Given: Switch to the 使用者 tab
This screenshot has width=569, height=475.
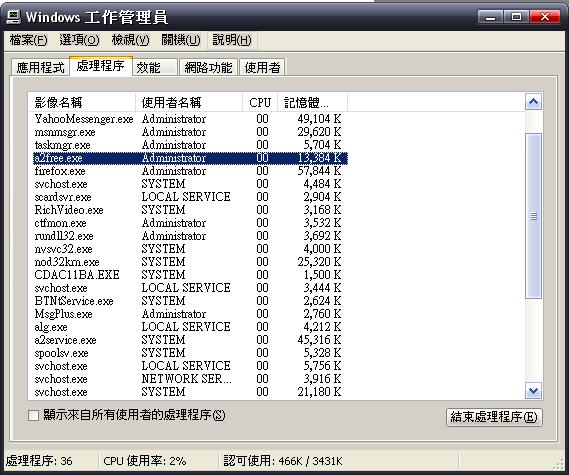Looking at the screenshot, I should point(262,67).
